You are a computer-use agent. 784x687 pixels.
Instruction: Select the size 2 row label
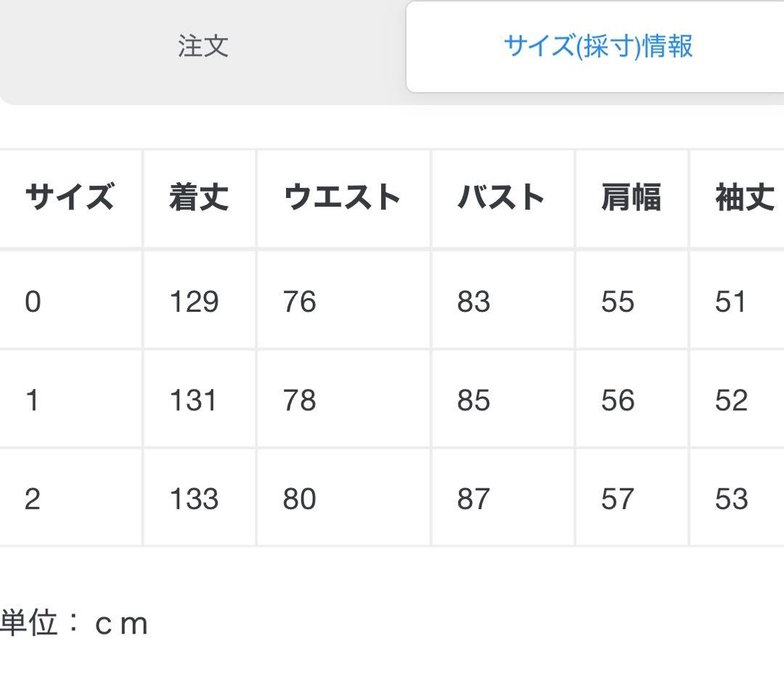point(33,499)
